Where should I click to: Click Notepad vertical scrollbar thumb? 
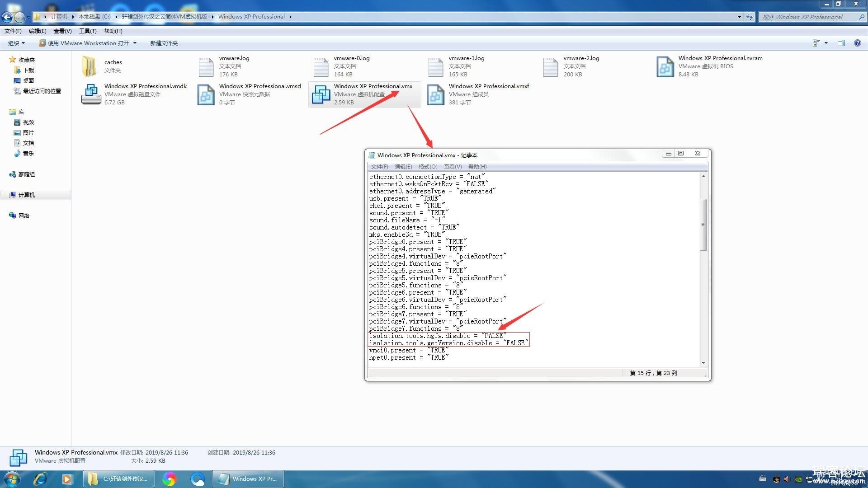click(703, 225)
